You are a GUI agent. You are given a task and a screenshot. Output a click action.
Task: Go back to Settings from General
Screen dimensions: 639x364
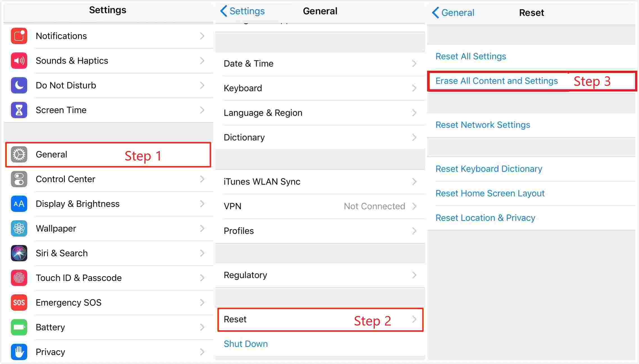242,11
